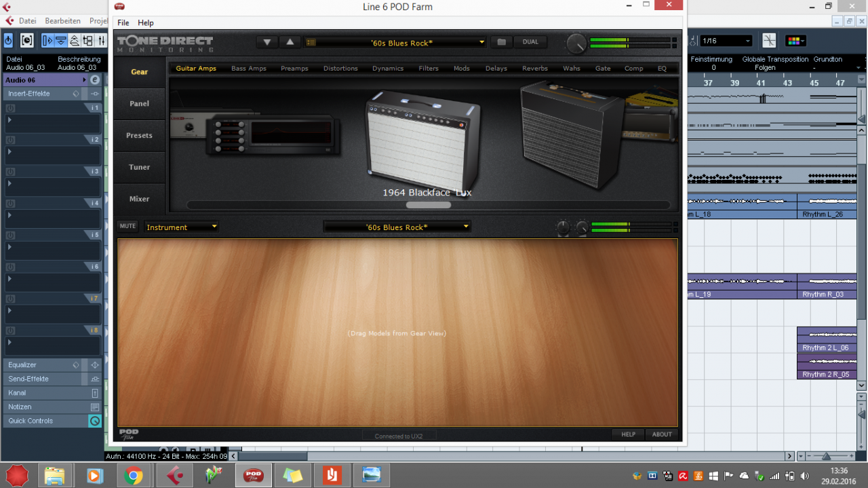Screen dimensions: 868x488
Task: Open the Panel view in POD Farm
Action: (140, 103)
